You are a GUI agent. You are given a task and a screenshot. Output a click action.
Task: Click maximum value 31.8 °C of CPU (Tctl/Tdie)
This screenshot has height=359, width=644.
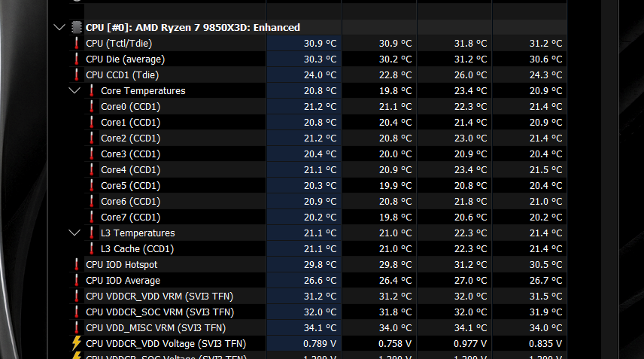(470, 44)
